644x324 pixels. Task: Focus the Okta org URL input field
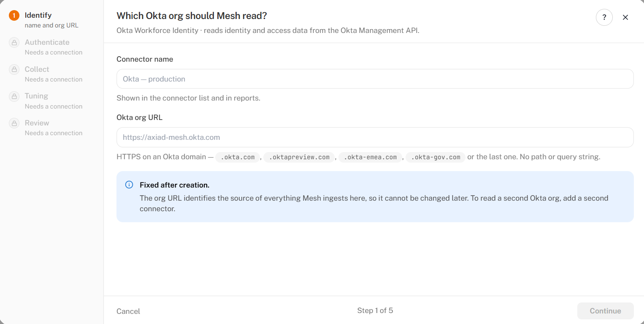375,137
